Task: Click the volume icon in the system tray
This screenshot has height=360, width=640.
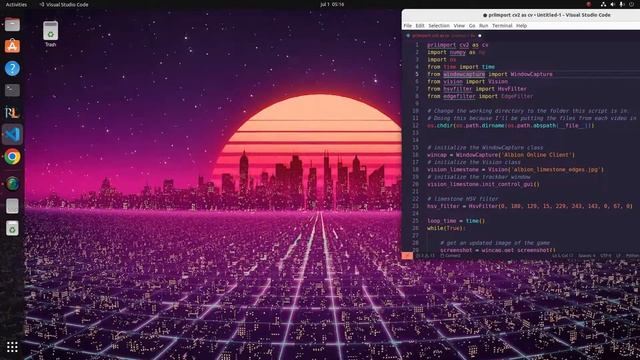Action: (x=613, y=4)
